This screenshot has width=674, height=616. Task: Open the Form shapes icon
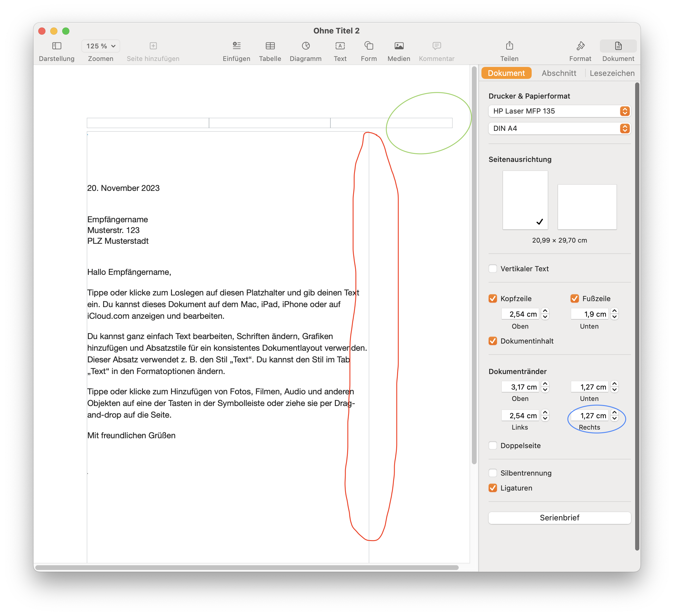(x=368, y=46)
